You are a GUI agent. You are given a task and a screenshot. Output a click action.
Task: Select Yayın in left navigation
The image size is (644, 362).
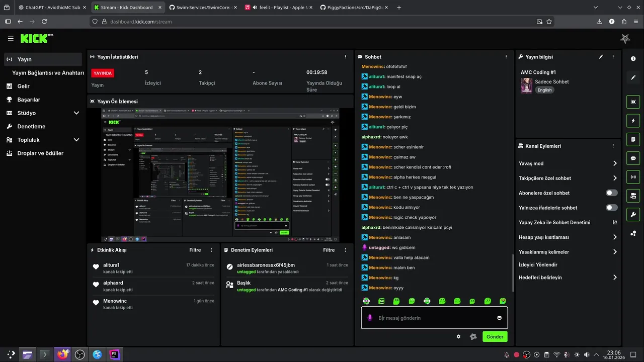click(x=43, y=59)
